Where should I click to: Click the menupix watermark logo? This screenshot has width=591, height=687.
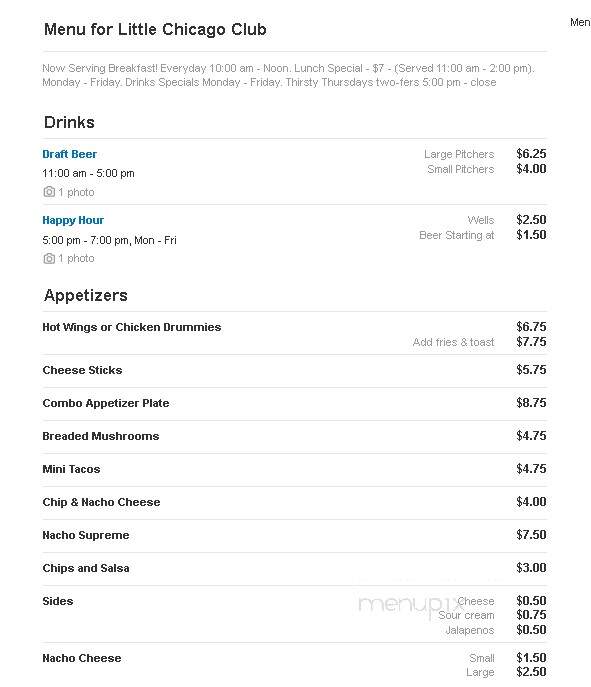tap(410, 605)
